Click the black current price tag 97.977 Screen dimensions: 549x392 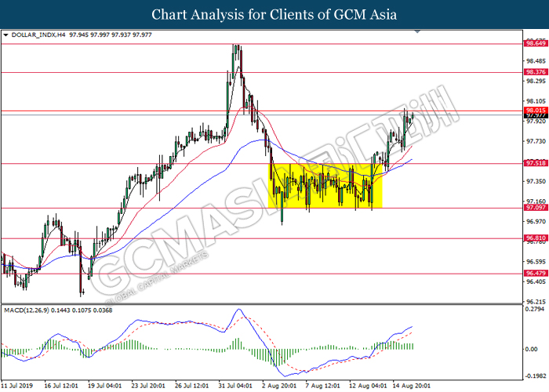coord(536,115)
